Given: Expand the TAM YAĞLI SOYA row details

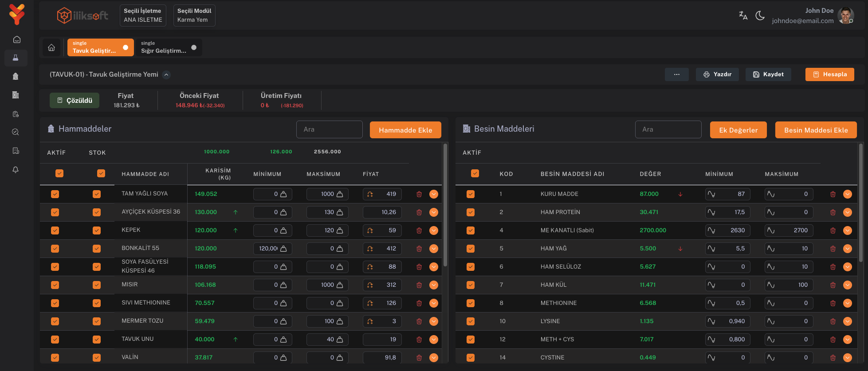Looking at the screenshot, I should coord(434,194).
